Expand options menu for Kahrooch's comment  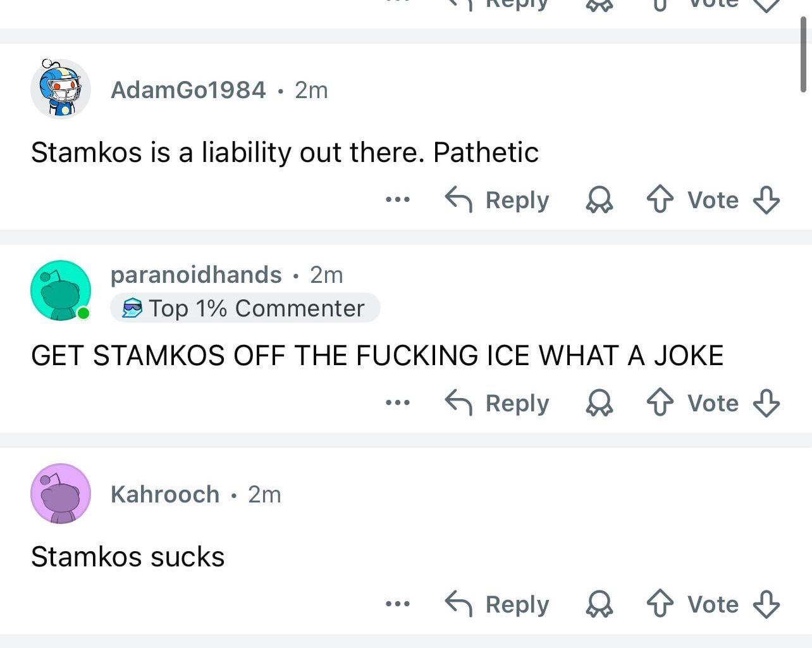click(398, 604)
